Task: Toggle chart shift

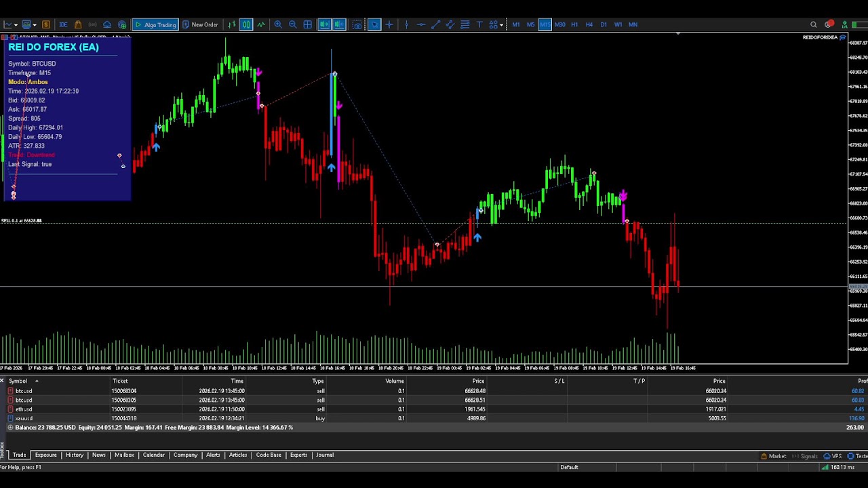Action: pyautogui.click(x=339, y=24)
